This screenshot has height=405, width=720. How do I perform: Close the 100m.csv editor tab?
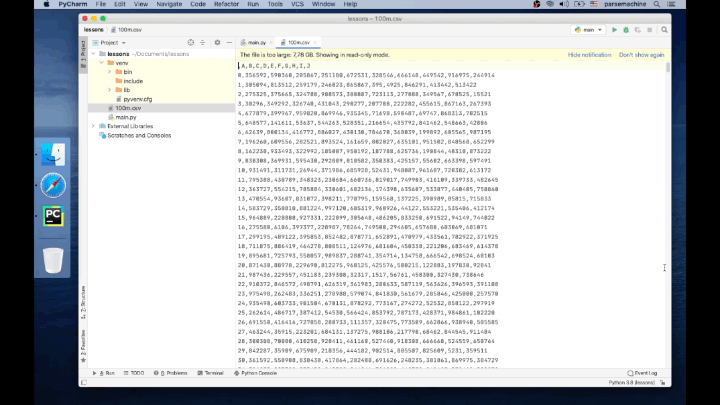[x=315, y=42]
